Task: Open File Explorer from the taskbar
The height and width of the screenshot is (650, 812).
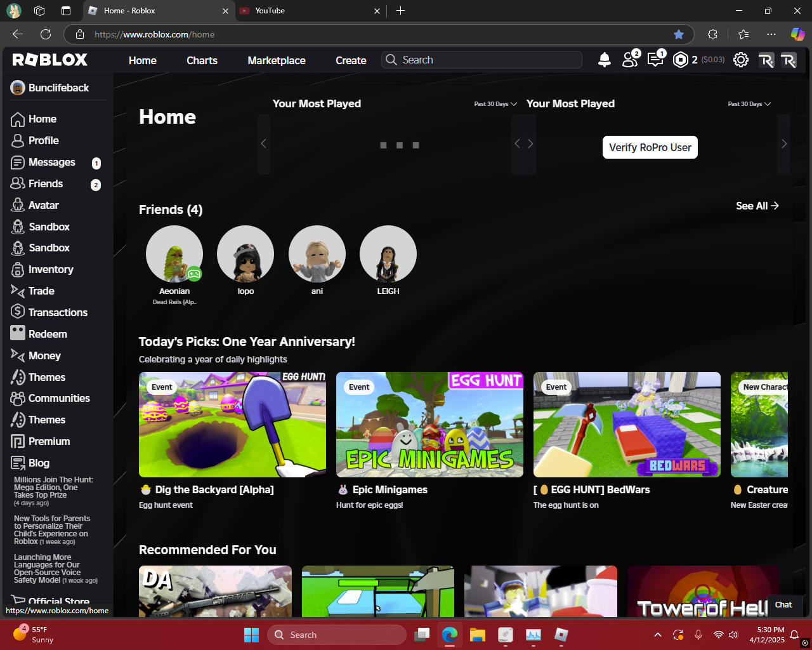Action: point(478,635)
